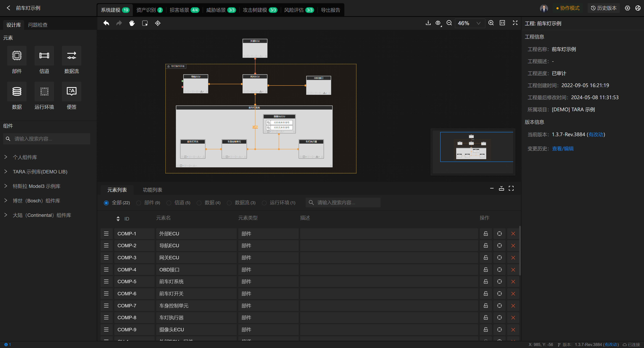Click the 查看/编辑 change history link

coord(563,149)
